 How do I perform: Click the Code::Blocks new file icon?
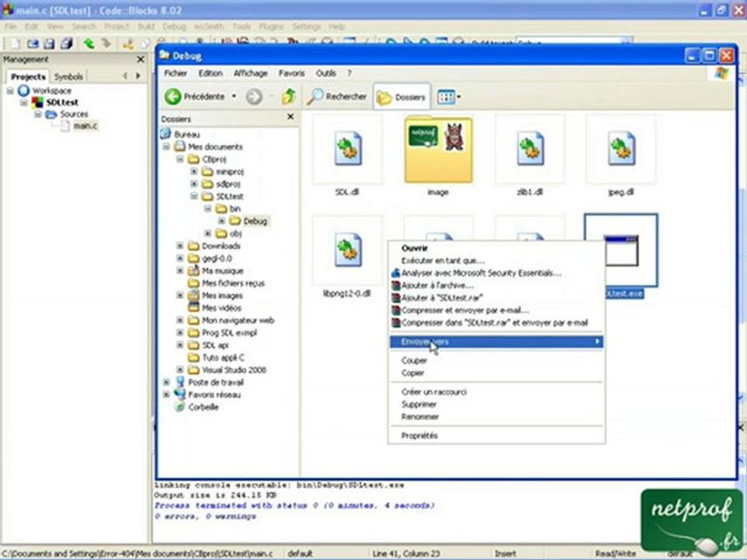pos(16,44)
